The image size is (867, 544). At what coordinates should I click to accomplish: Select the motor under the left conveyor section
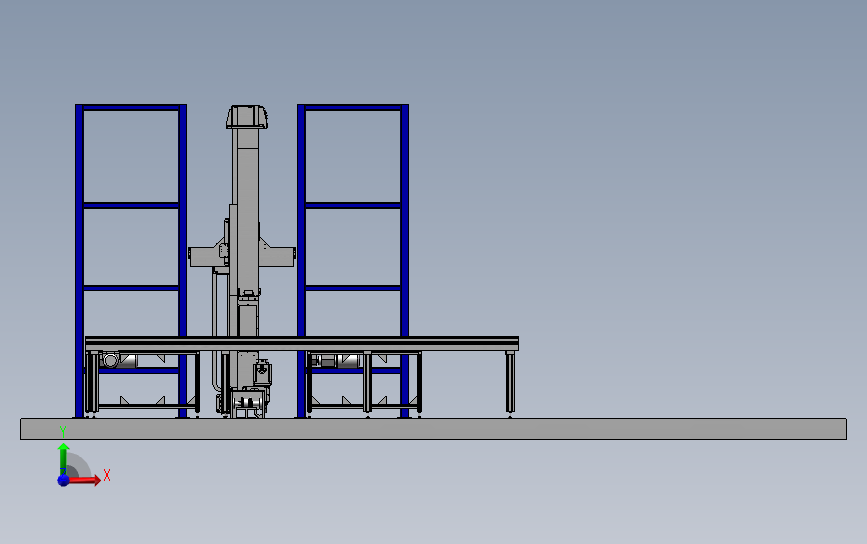click(x=118, y=360)
